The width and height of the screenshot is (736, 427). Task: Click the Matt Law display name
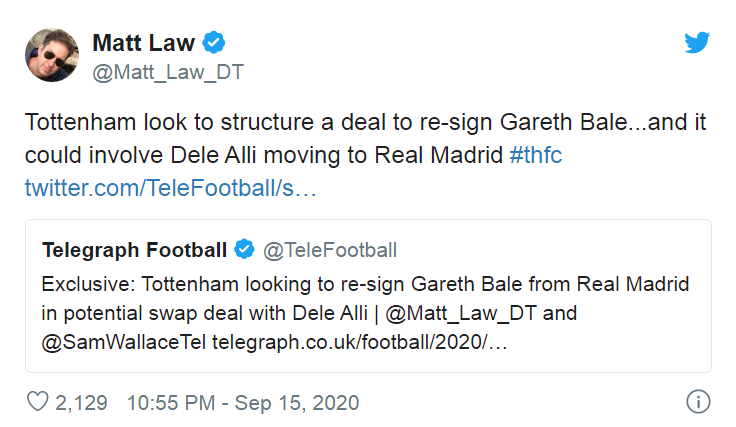coord(145,42)
